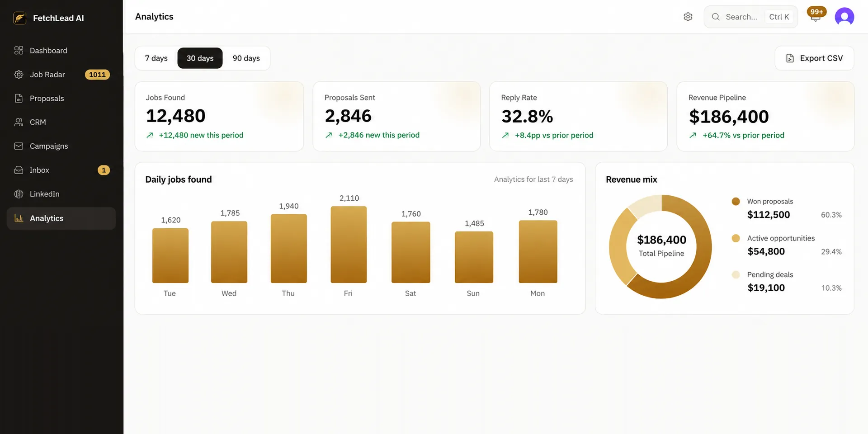Image resolution: width=868 pixels, height=434 pixels.
Task: Click the Pending deals color dot
Action: tap(736, 274)
